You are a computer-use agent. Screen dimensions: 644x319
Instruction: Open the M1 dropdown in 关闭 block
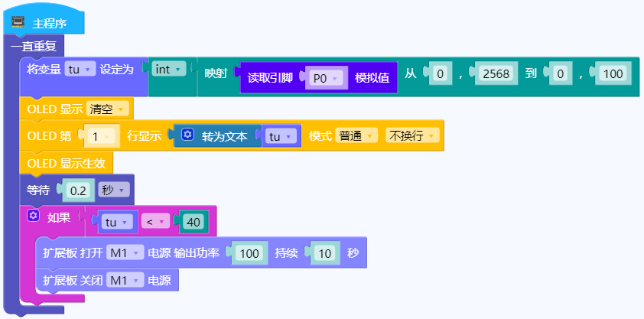click(124, 281)
